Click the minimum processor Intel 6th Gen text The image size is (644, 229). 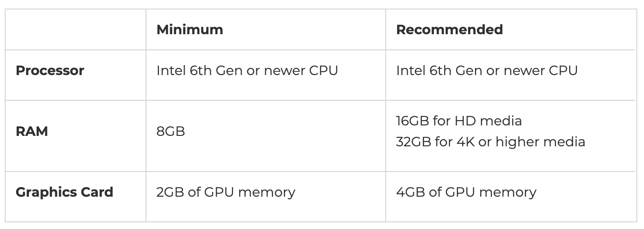tap(247, 70)
